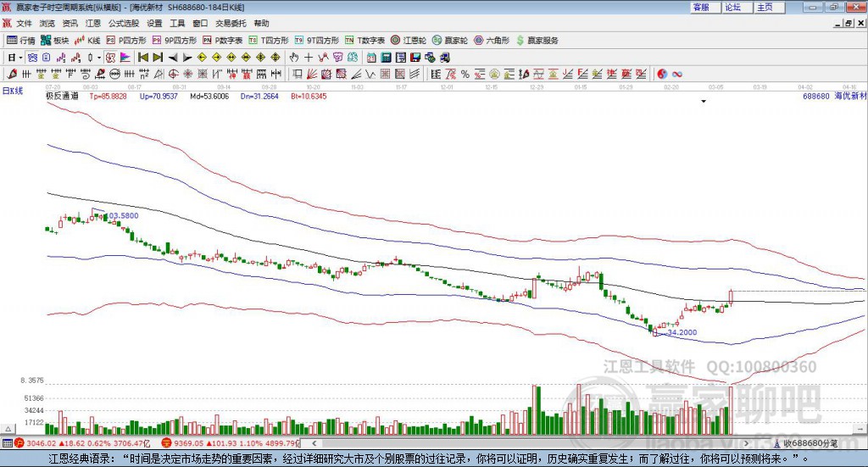
Task: Click the status bar grid icon
Action: pos(7,443)
